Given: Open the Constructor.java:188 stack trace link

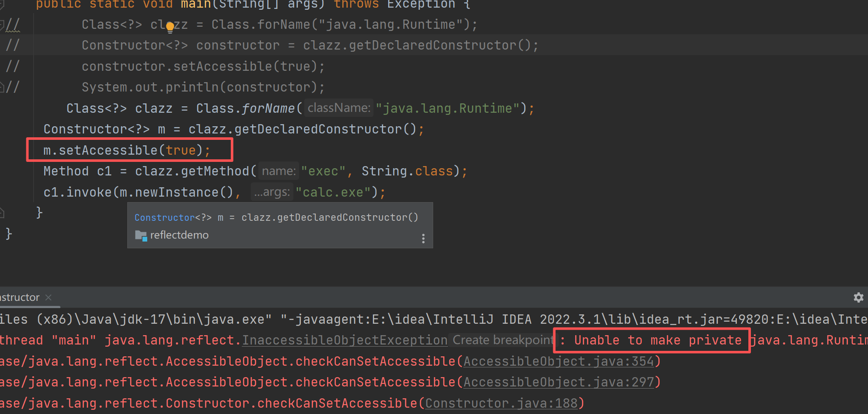Looking at the screenshot, I should [501, 403].
